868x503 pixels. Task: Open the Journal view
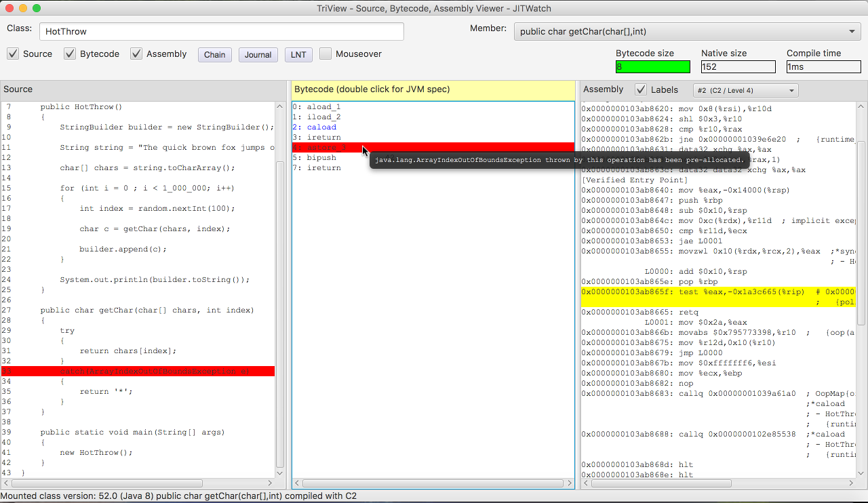[x=258, y=55]
